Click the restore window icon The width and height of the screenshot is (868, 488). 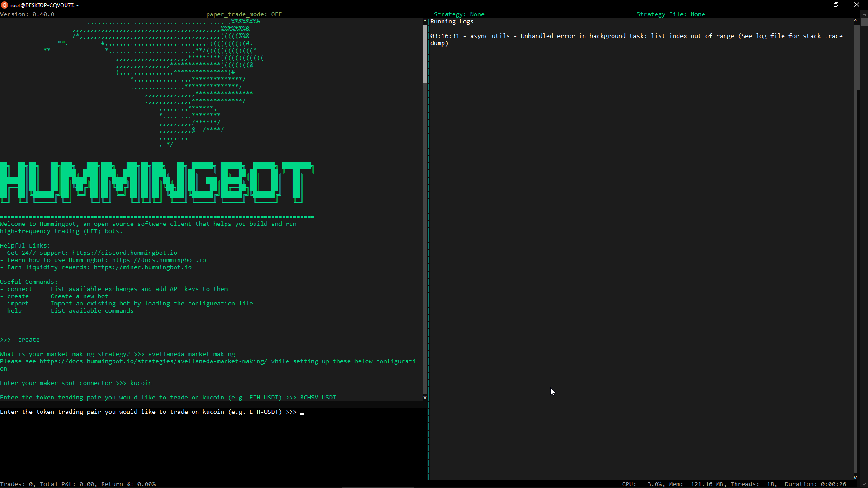coord(836,5)
